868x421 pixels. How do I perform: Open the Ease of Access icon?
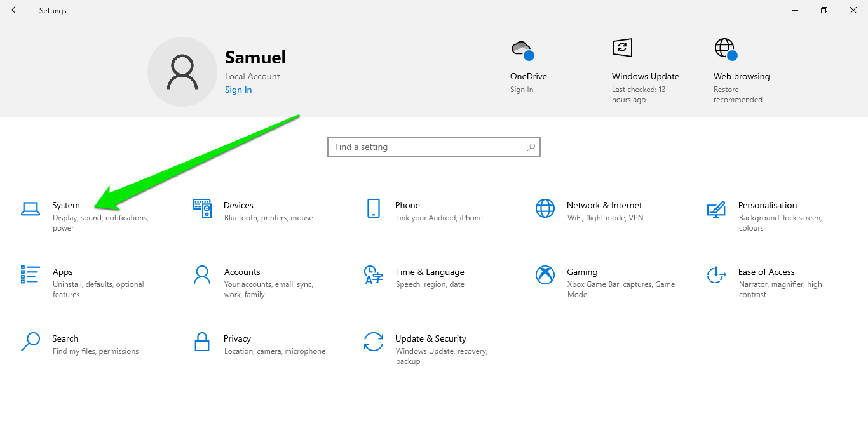tap(716, 275)
